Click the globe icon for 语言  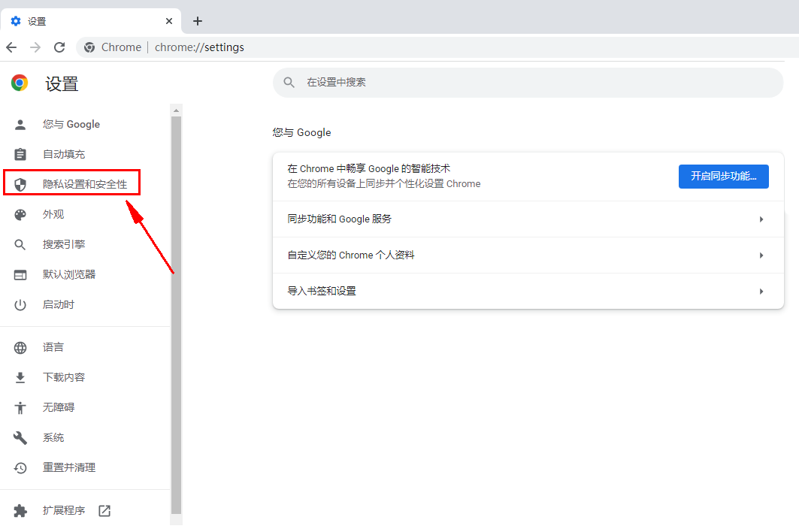click(x=20, y=348)
